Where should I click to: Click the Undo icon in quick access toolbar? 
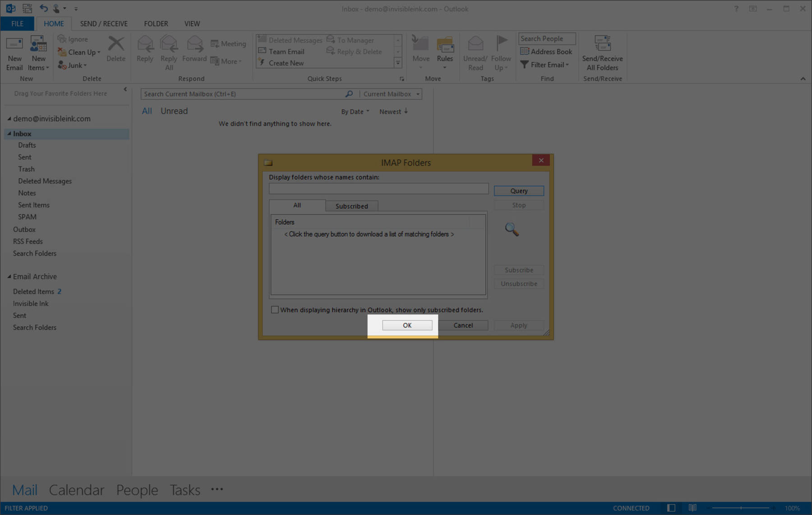point(43,8)
